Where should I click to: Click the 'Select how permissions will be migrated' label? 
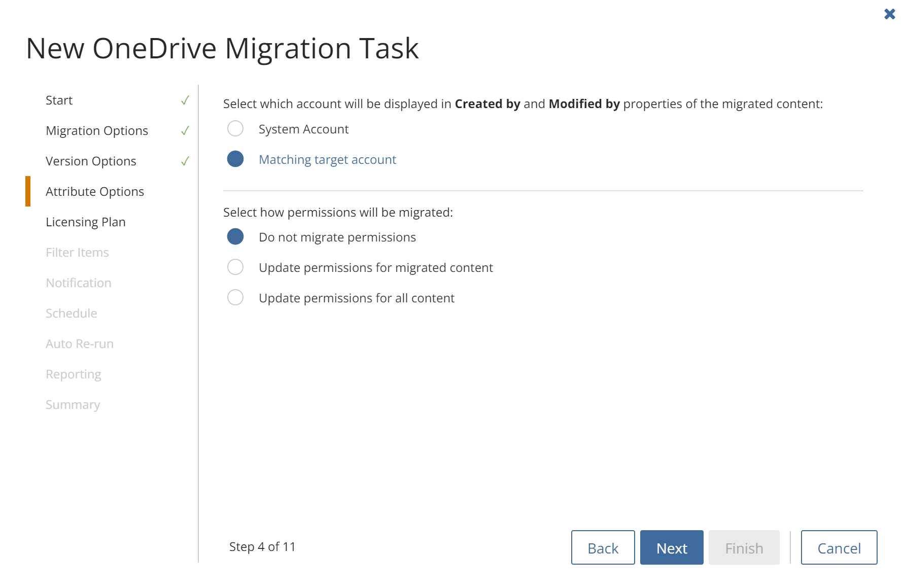(x=338, y=212)
